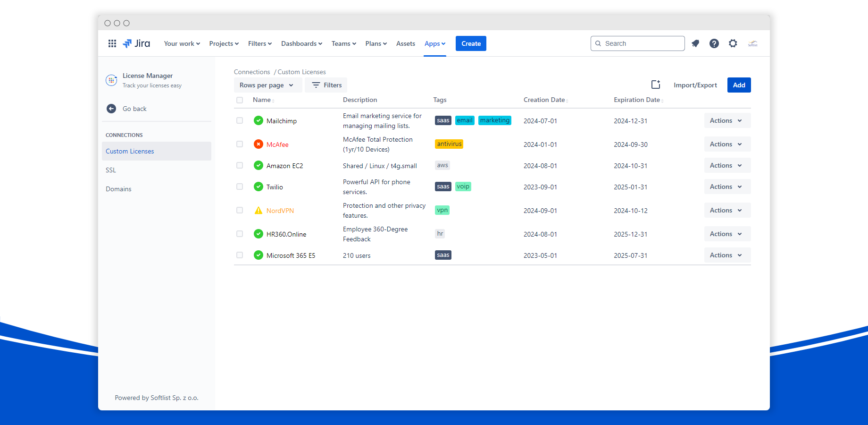Tick the HR360.Online row checkbox
Screen dimensions: 868x425
click(x=240, y=234)
